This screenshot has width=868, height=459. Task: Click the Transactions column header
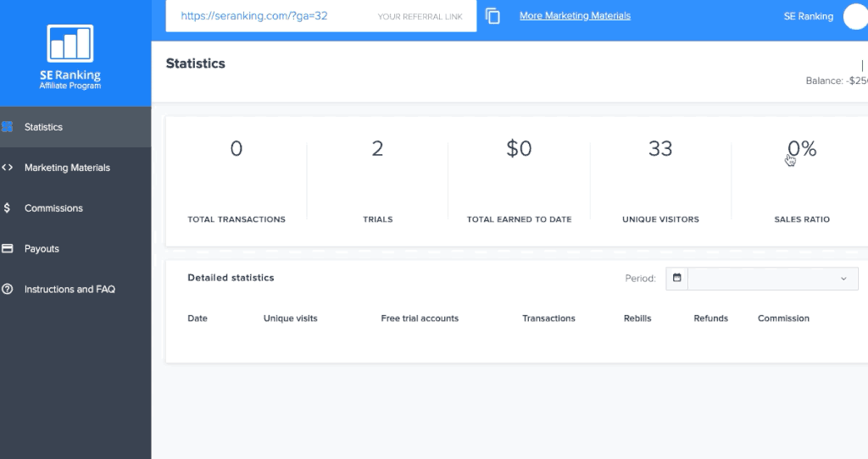tap(548, 318)
